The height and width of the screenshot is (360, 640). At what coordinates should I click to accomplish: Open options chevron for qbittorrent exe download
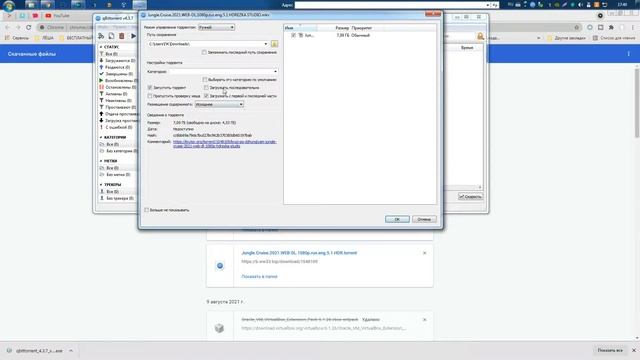[x=71, y=351]
